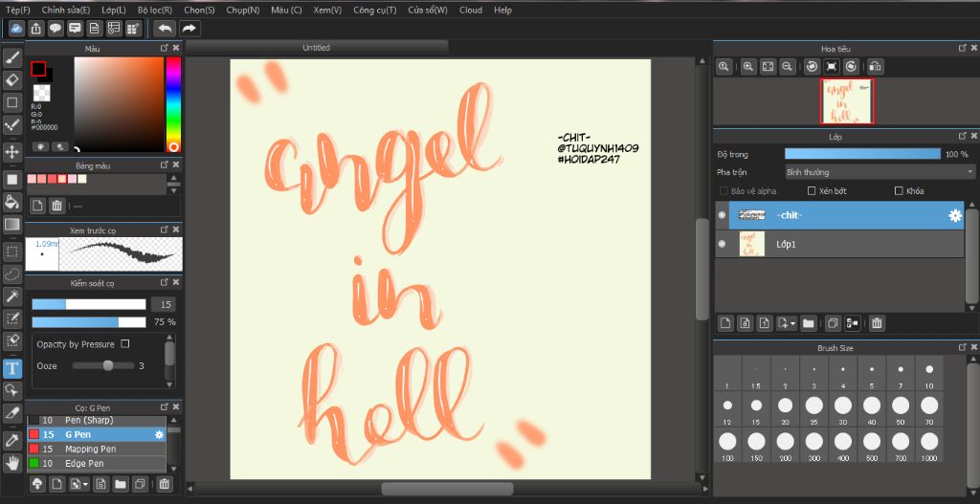Viewport: 980px width, 504px height.
Task: Select the Lớp1 layer
Action: 839,244
